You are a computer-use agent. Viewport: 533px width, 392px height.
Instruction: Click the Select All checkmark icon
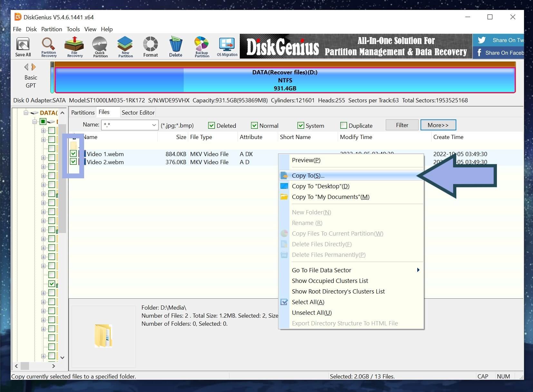[x=284, y=302]
